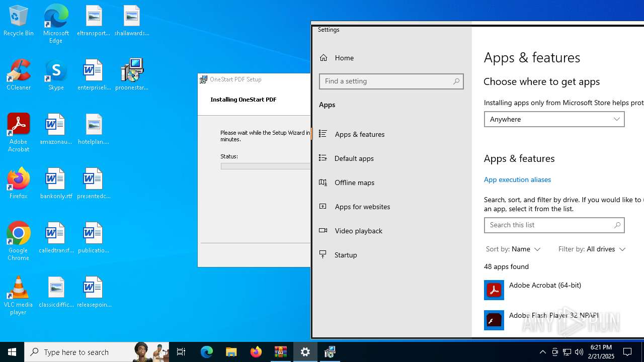Click the Search this list field
Viewport: 644px width, 362px height.
554,225
